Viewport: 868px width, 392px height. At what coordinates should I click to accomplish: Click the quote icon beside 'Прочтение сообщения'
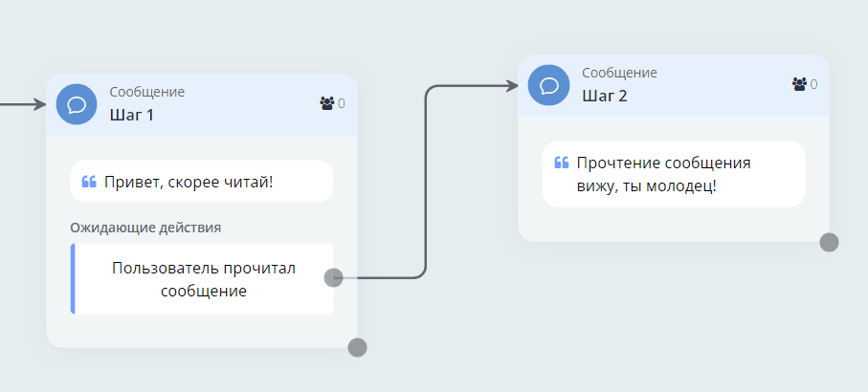562,163
